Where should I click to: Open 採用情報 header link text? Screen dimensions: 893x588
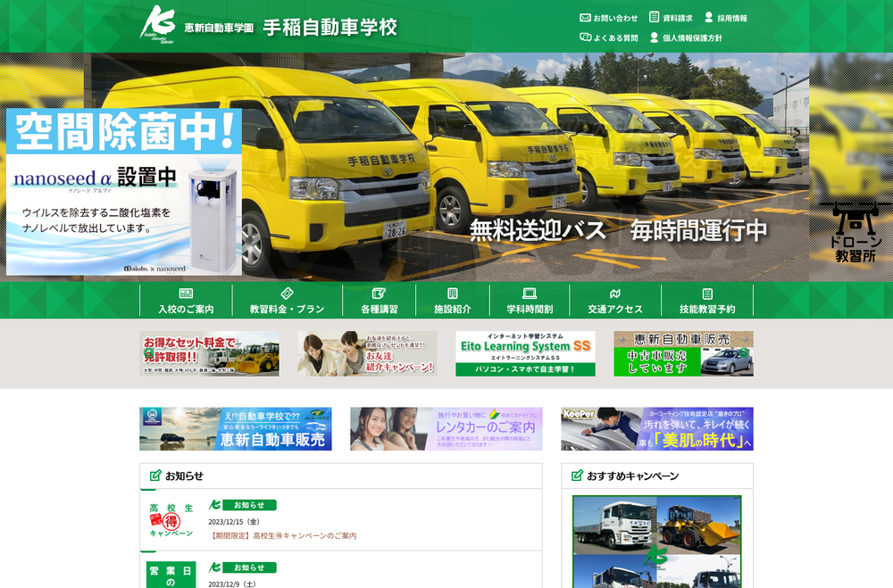(x=732, y=18)
